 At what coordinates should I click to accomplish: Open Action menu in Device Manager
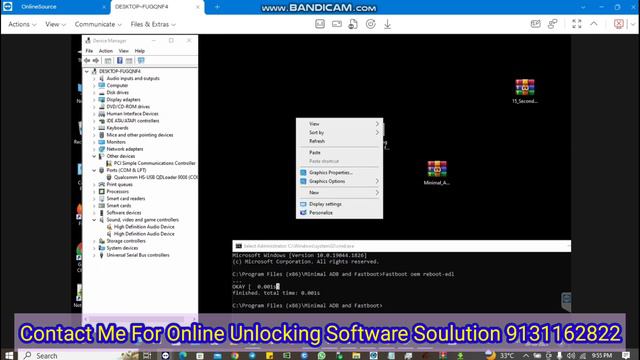[x=106, y=51]
